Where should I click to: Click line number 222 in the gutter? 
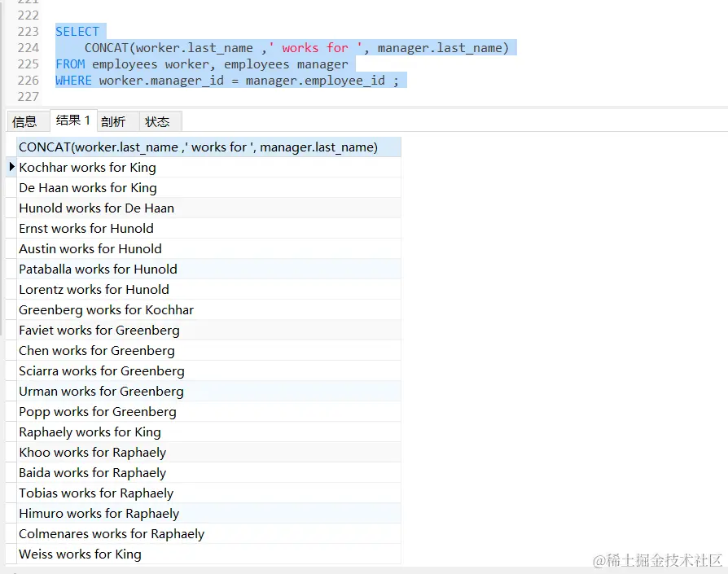[29, 15]
